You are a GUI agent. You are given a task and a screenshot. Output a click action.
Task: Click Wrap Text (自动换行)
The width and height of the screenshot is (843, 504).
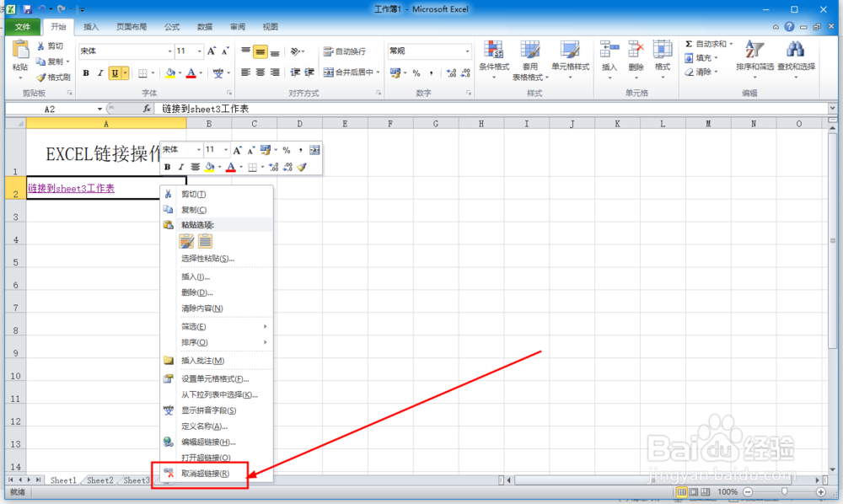click(345, 51)
